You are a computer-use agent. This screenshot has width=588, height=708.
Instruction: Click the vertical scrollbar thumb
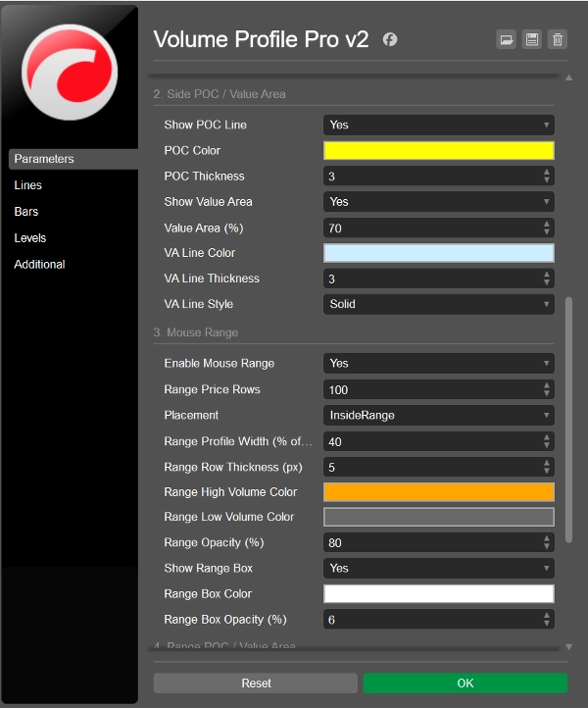pyautogui.click(x=569, y=420)
